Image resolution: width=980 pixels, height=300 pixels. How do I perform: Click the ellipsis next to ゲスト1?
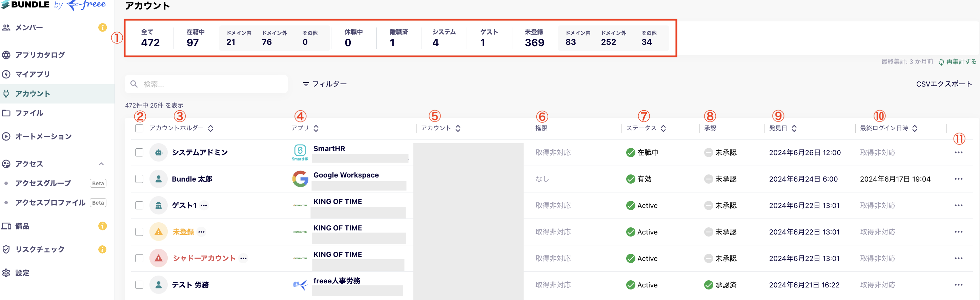click(204, 205)
